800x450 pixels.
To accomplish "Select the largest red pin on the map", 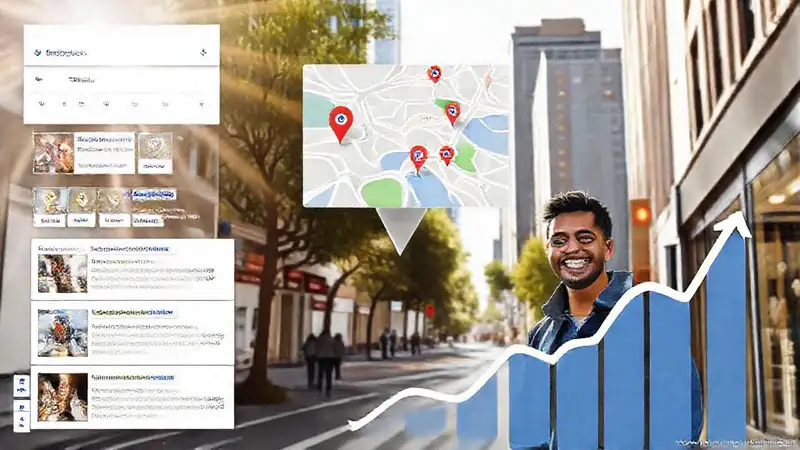I will click(341, 124).
